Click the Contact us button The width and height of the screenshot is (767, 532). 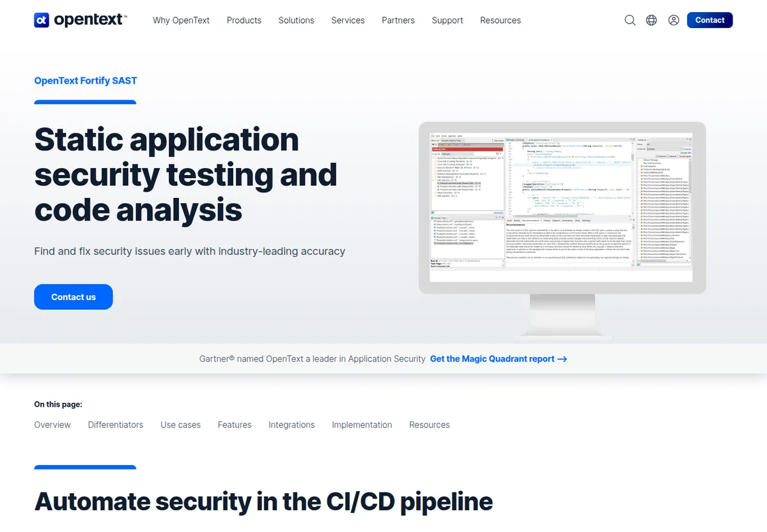pyautogui.click(x=74, y=297)
